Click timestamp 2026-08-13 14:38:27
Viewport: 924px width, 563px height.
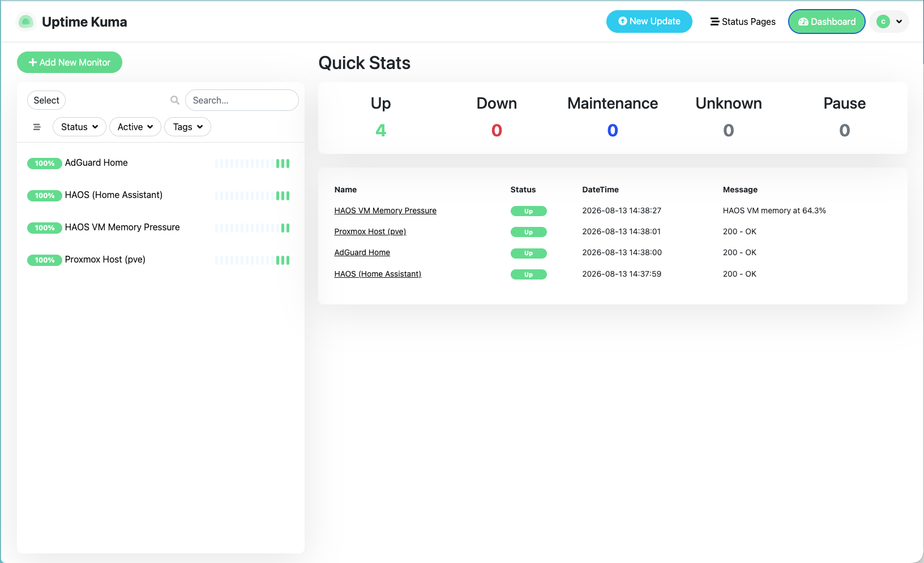622,210
